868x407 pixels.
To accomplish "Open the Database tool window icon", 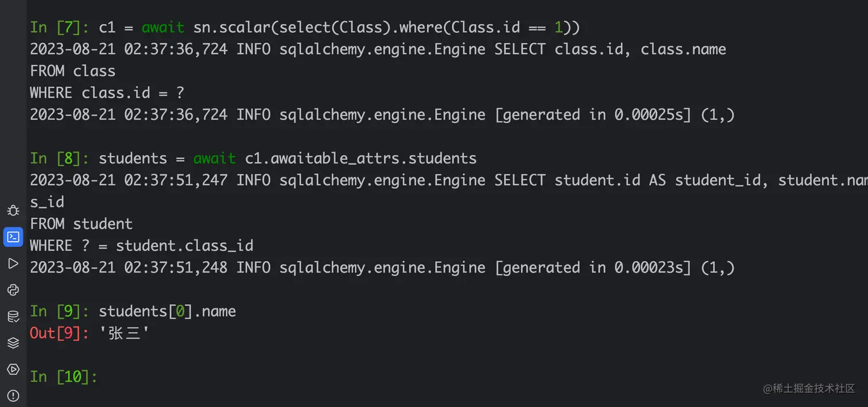I will coord(13,316).
